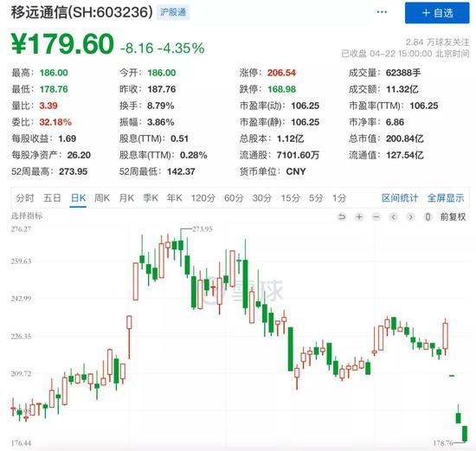
Task: Open the three-dot more options menu
Action: (382, 12)
